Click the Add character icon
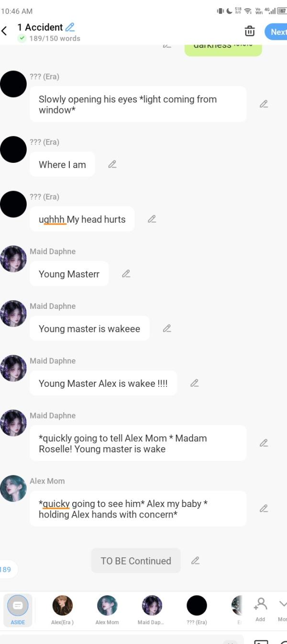 tap(260, 609)
